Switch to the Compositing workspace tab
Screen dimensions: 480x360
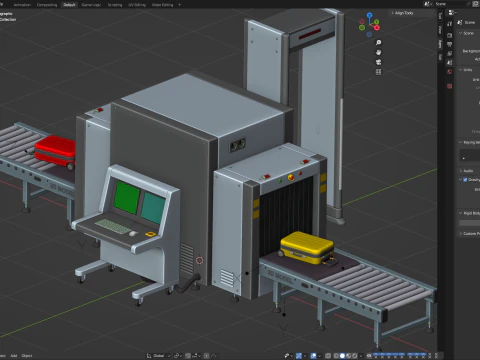[47, 5]
